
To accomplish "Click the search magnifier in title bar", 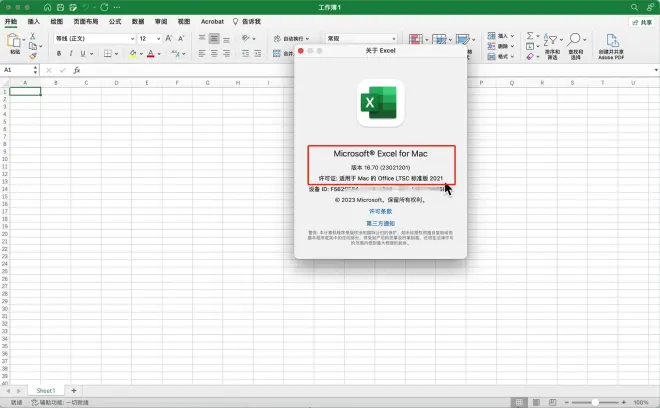I will pos(634,7).
